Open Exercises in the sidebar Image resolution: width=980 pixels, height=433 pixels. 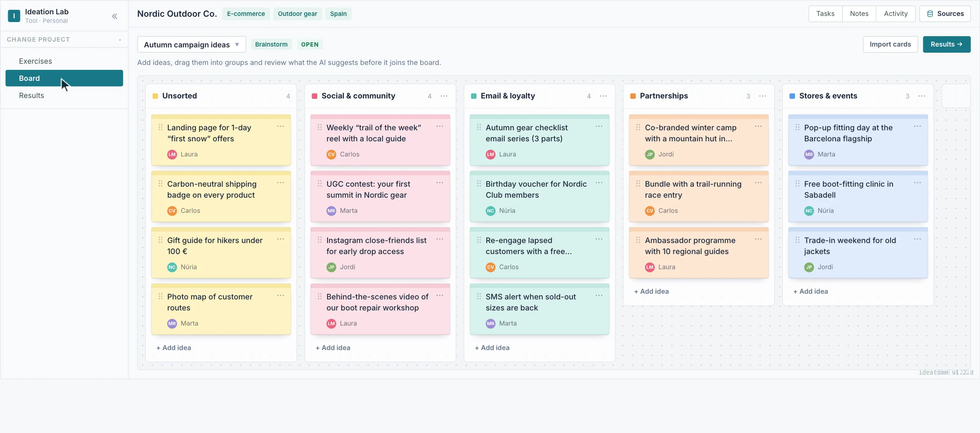(64, 61)
